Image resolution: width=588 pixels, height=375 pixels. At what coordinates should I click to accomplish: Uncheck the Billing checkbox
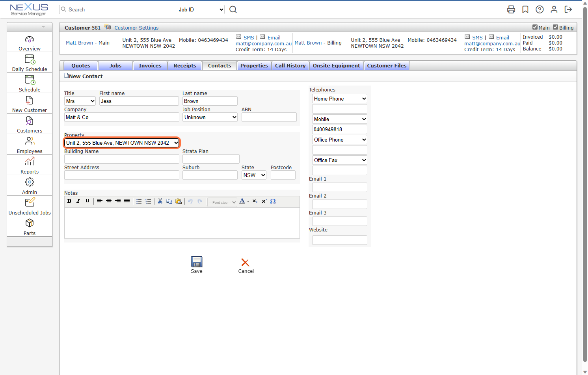pyautogui.click(x=555, y=28)
